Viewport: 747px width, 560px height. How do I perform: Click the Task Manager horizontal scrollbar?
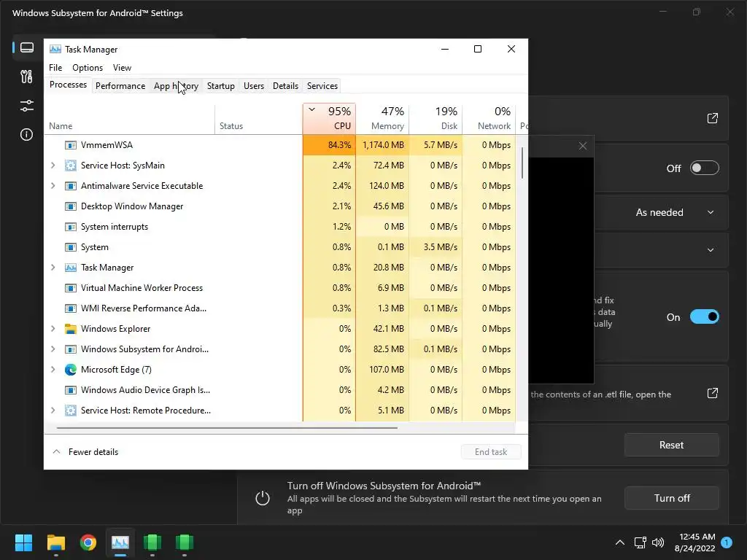click(x=227, y=428)
